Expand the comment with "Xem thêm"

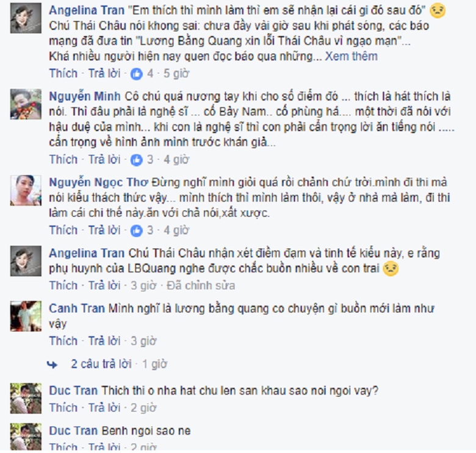pos(352,57)
